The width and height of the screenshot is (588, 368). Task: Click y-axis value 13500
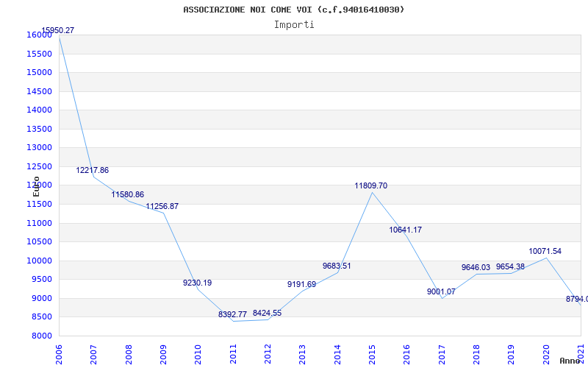(x=39, y=129)
